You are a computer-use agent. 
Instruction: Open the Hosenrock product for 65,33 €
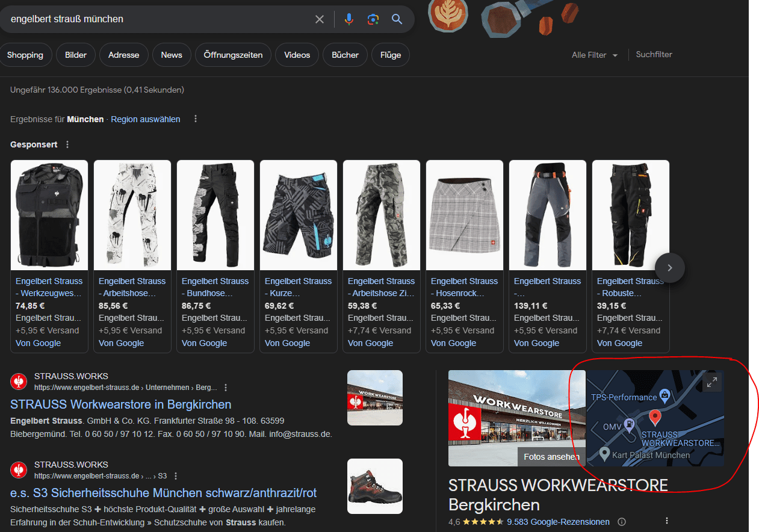click(465, 287)
